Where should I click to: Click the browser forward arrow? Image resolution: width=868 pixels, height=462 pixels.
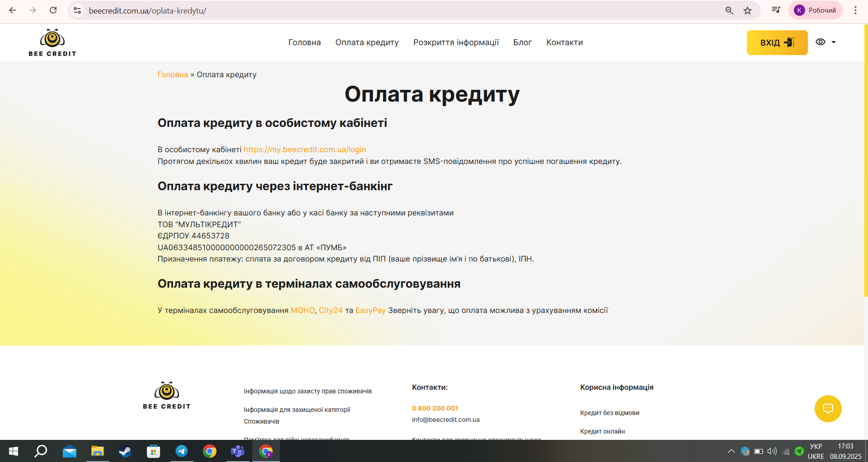[x=33, y=10]
